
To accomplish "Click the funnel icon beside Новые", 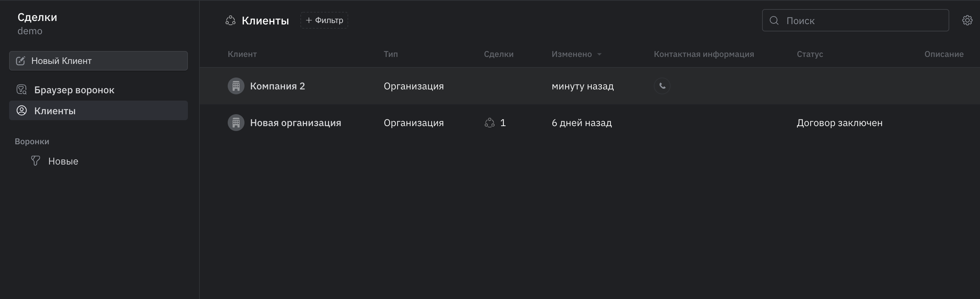I will click(35, 161).
